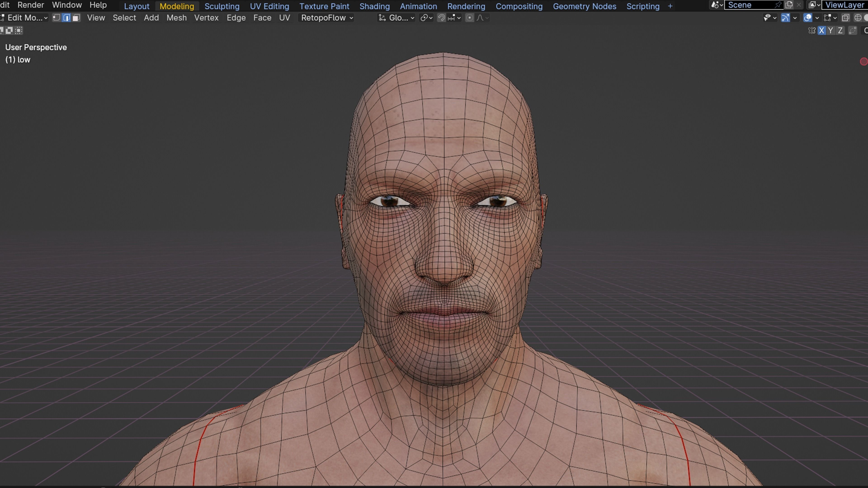Open the Mesh menu
Screen dimensions: 868x488
176,18
